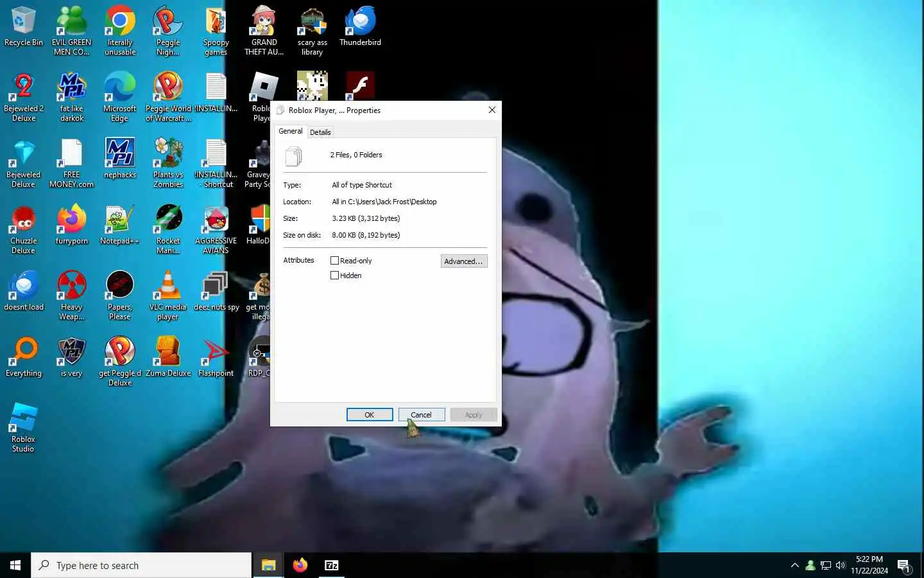This screenshot has height=578, width=924.
Task: Click the type value All of type Shortcut
Action: 362,185
